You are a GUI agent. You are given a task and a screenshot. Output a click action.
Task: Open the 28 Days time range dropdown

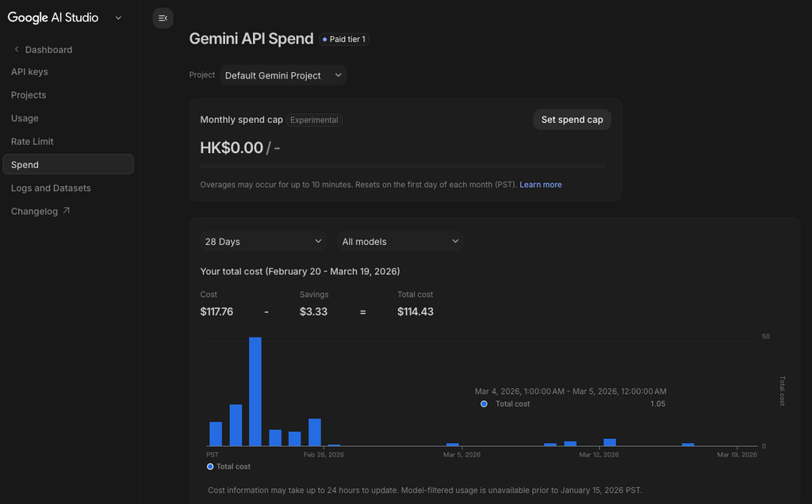click(x=263, y=241)
